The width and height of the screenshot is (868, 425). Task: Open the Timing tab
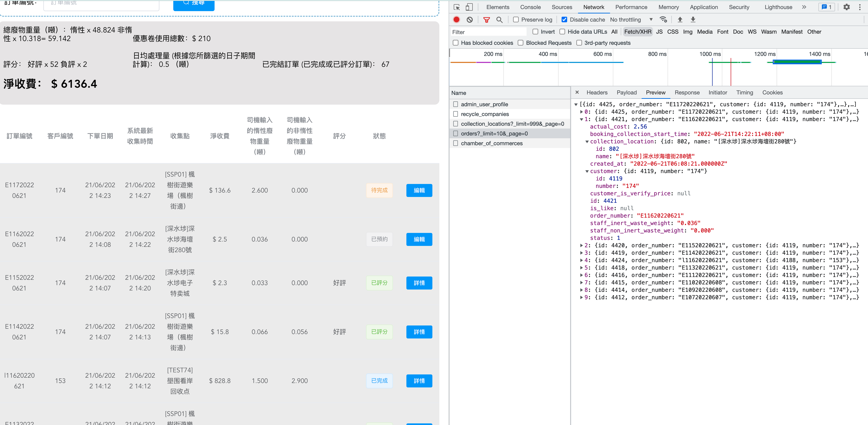point(744,92)
